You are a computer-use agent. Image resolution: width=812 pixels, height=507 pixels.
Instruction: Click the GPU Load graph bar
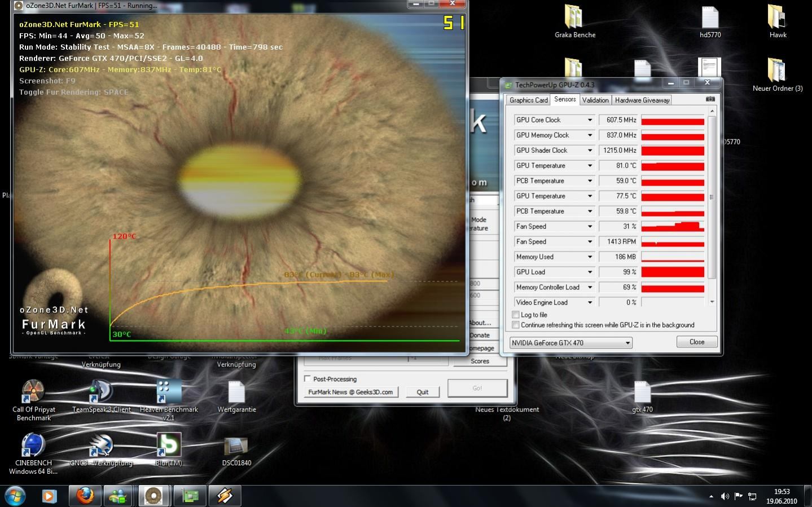point(673,272)
